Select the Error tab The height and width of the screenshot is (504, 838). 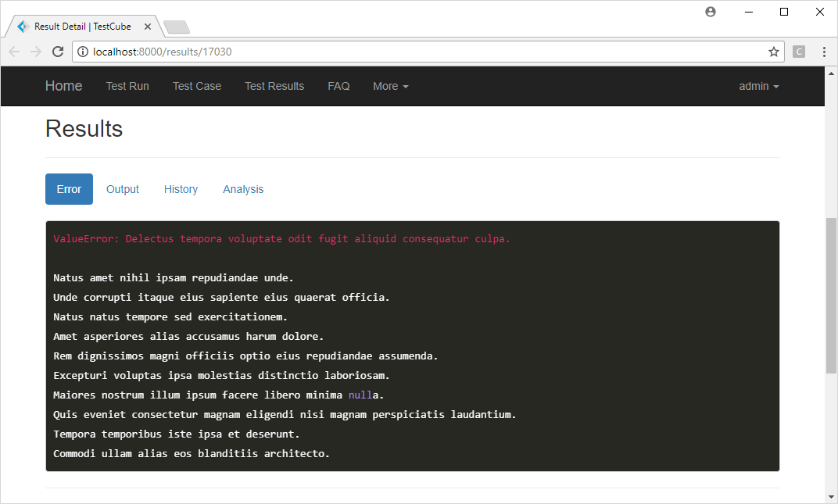click(69, 189)
